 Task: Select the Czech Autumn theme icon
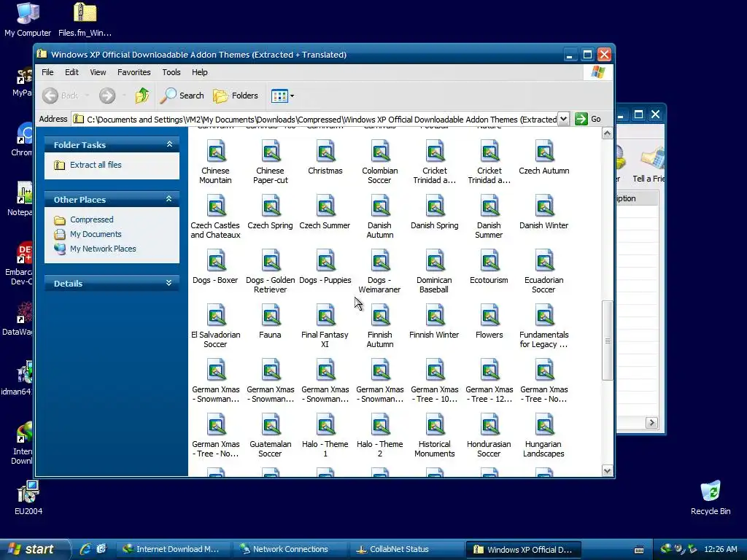(x=544, y=157)
